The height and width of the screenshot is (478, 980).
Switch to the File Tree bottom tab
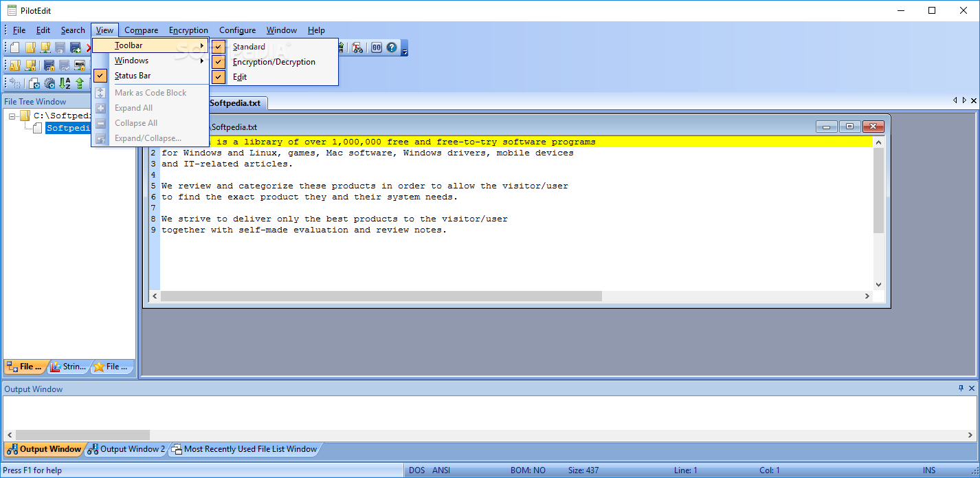click(x=26, y=367)
